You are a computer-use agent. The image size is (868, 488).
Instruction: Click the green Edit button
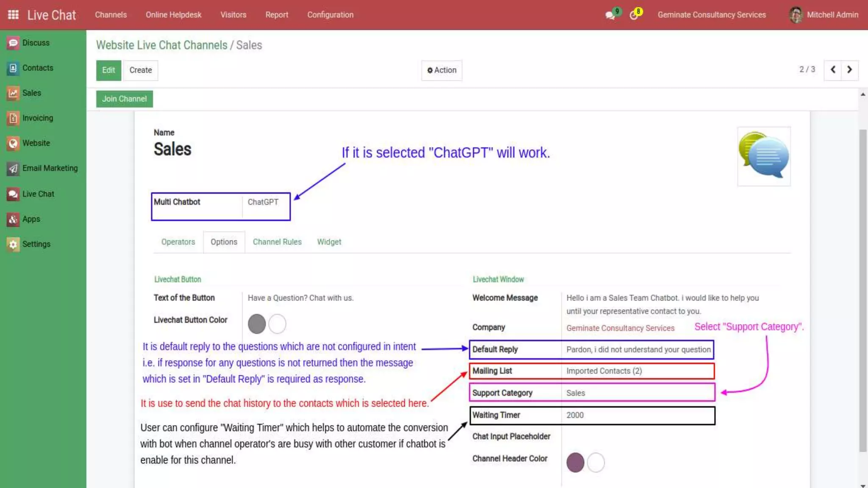pos(108,70)
